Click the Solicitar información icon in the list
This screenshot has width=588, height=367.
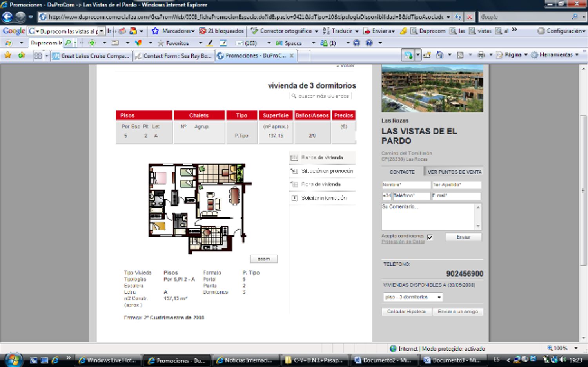click(x=294, y=198)
